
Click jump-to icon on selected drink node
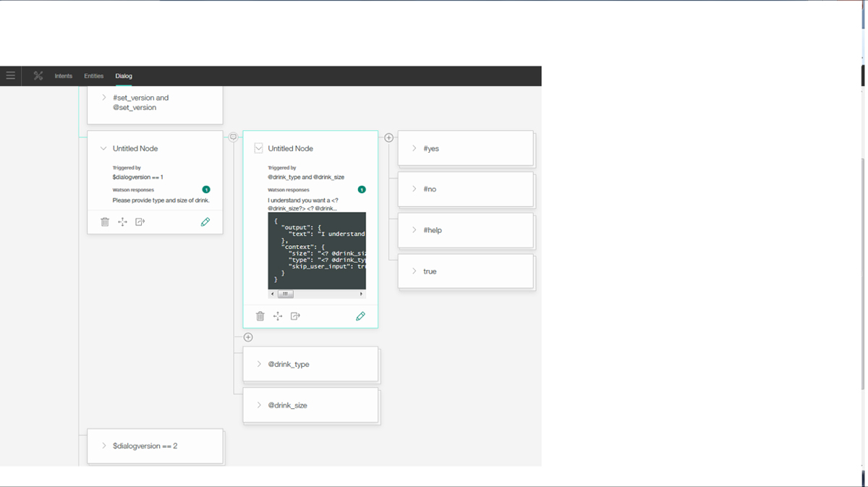pos(295,316)
